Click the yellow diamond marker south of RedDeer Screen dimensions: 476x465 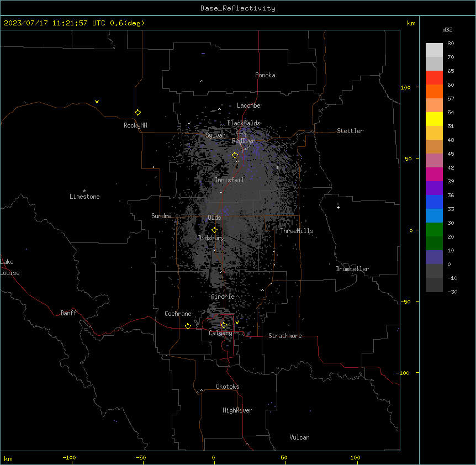(235, 155)
